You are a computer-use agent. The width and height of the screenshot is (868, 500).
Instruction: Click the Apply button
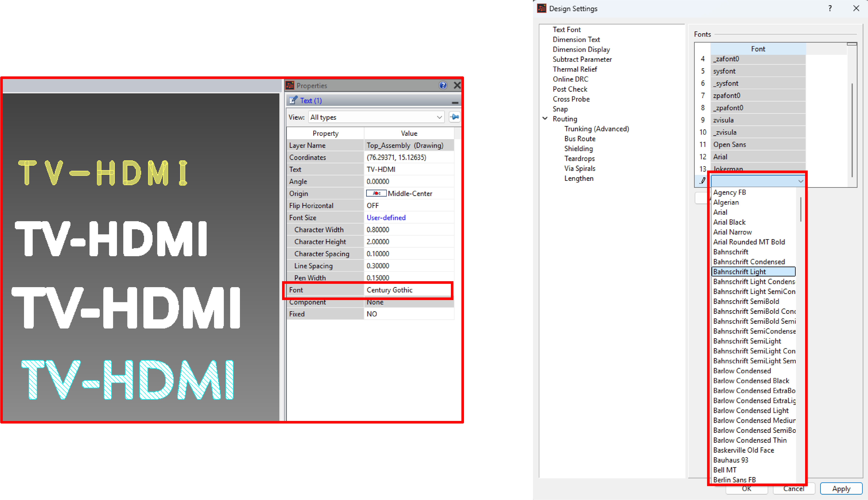click(x=841, y=489)
